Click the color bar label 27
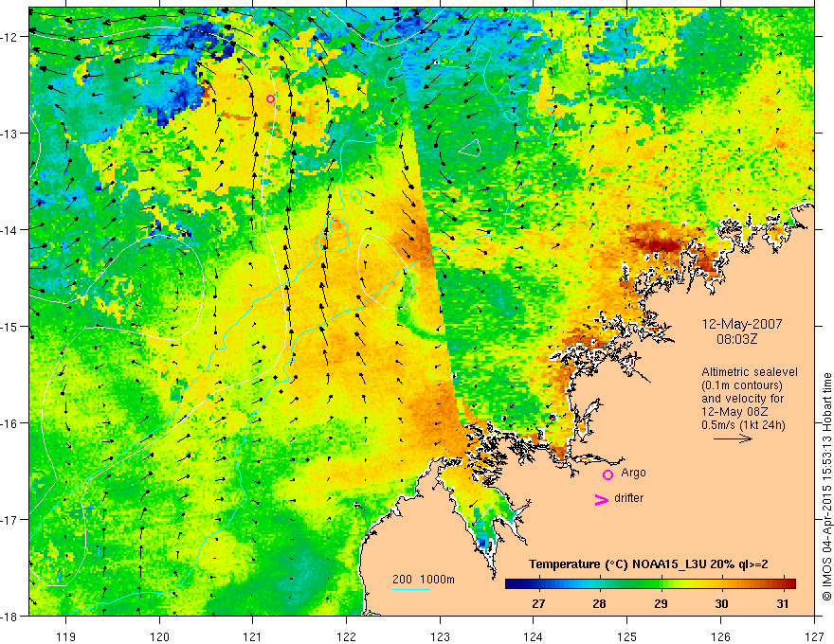This screenshot has height=644, width=834. [x=538, y=603]
